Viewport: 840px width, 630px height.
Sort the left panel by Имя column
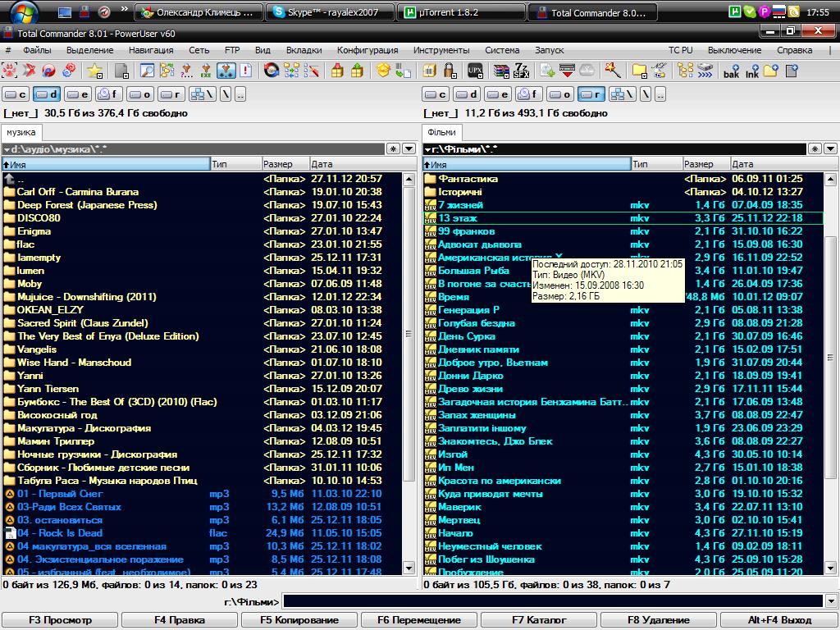click(106, 164)
